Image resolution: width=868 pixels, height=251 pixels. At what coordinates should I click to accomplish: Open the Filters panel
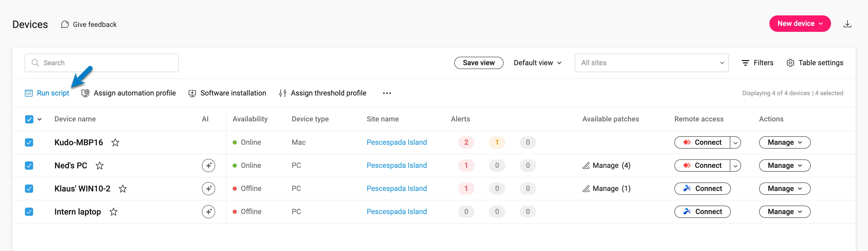coord(757,63)
